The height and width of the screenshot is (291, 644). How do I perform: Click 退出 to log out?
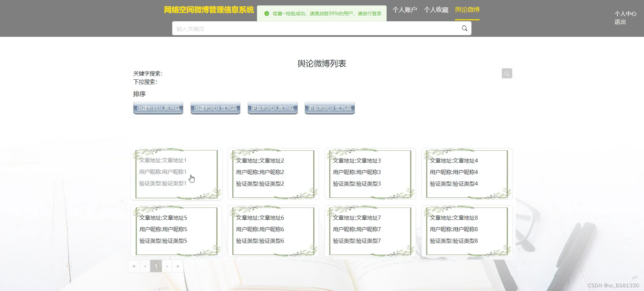click(620, 22)
